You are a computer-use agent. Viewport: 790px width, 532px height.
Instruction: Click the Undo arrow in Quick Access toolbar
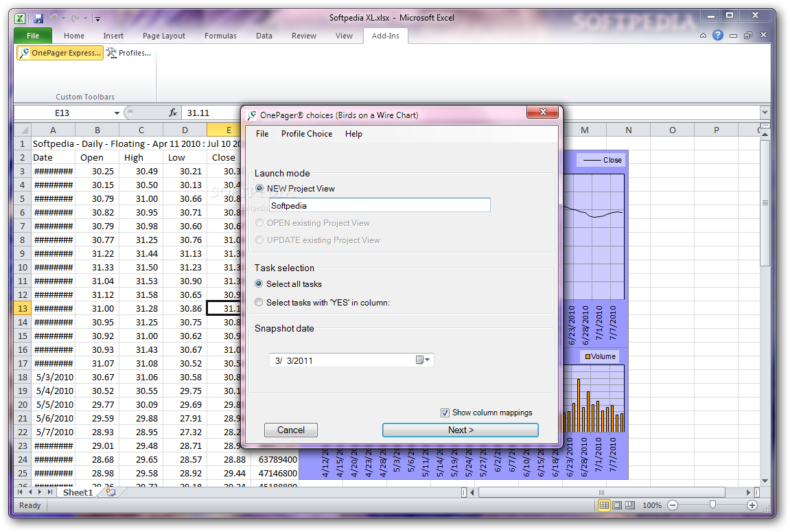pyautogui.click(x=54, y=18)
